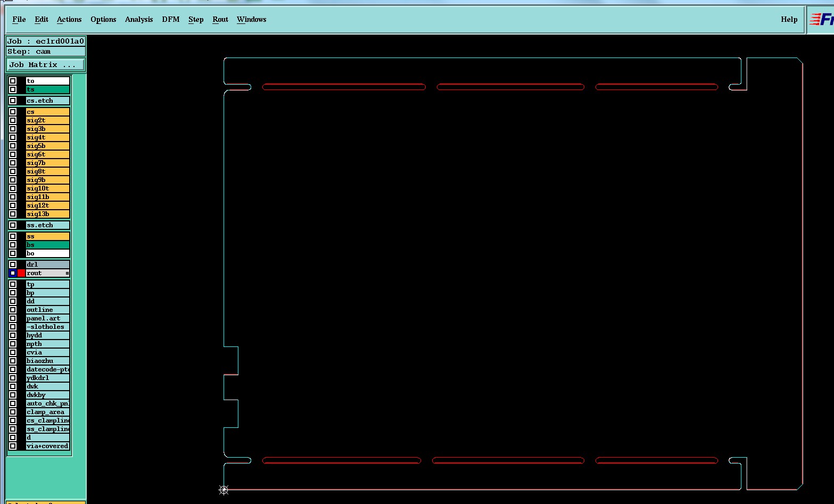Screen dimensions: 834x504
Task: Click the Step: cam label
Action: click(46, 52)
